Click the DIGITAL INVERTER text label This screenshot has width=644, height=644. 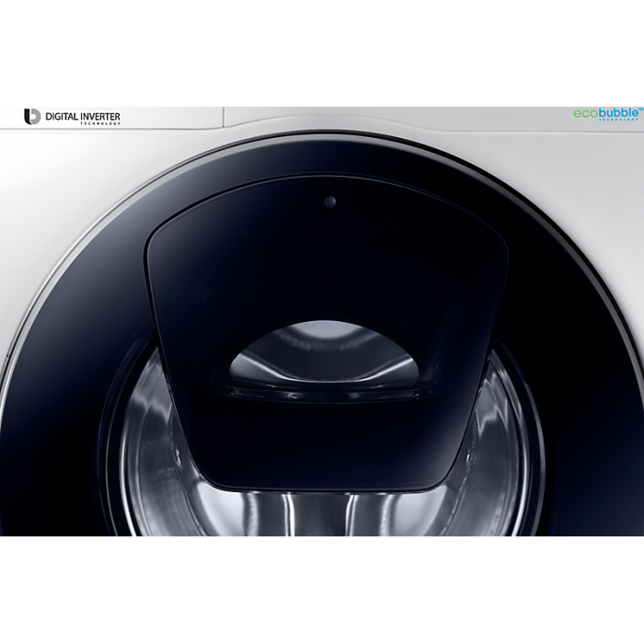click(x=82, y=116)
